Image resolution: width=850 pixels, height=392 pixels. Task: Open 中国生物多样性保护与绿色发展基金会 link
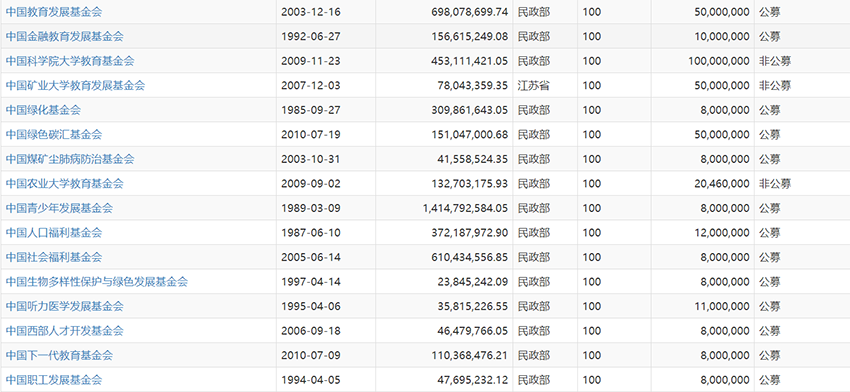(96, 281)
